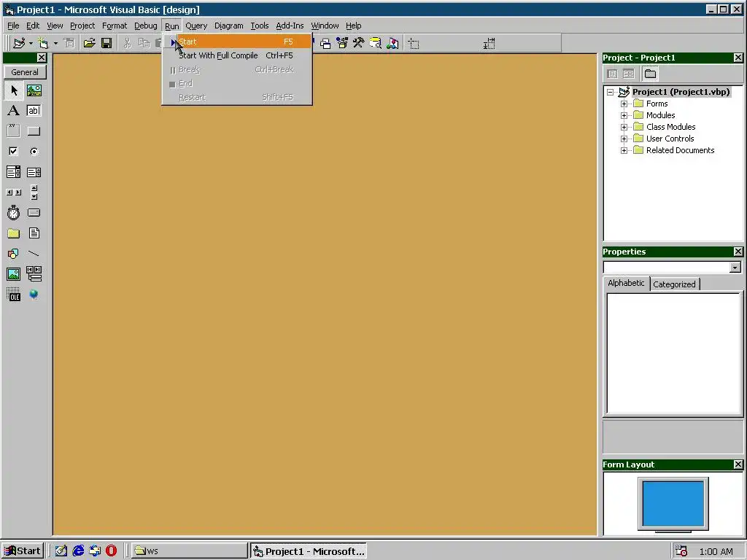Viewport: 747px width, 560px height.
Task: Select the Image control tool
Action: click(13, 274)
